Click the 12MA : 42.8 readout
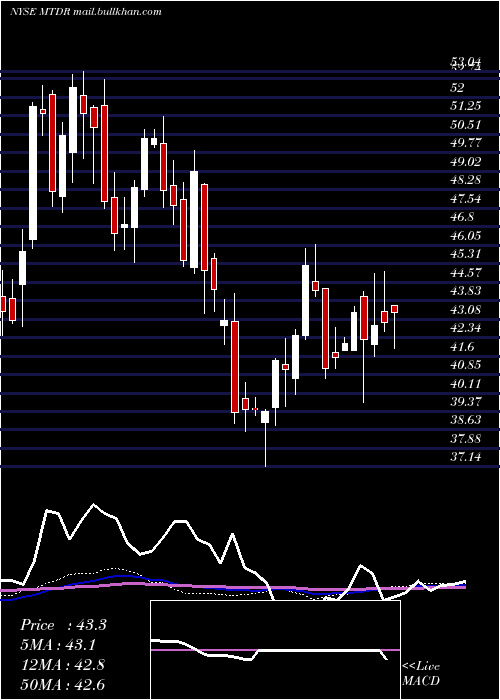This screenshot has height=700, width=500. [x=62, y=665]
